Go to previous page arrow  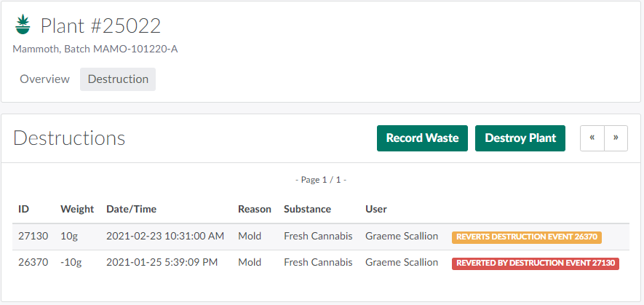point(592,138)
